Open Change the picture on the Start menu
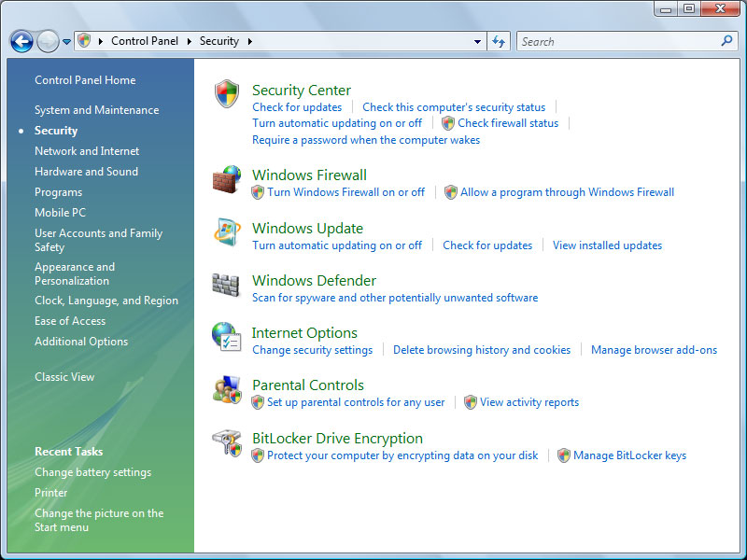747x560 pixels. (x=99, y=520)
